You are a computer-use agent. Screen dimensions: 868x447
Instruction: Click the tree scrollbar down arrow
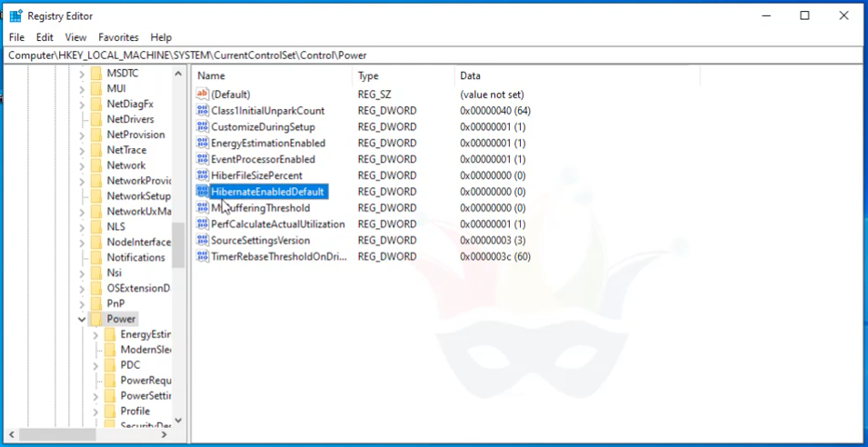178,421
